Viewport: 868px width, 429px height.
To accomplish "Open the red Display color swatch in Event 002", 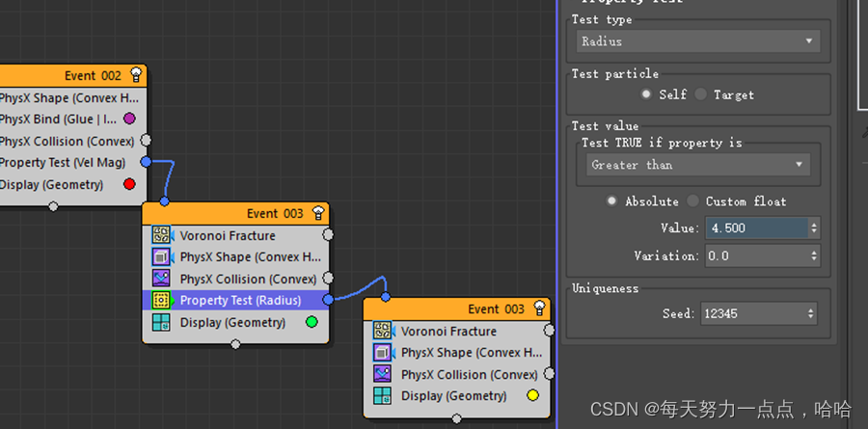I will 129,184.
